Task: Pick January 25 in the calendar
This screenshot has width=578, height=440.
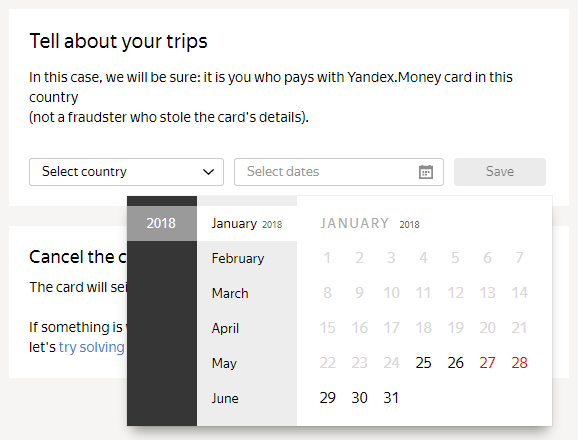Action: coord(423,363)
